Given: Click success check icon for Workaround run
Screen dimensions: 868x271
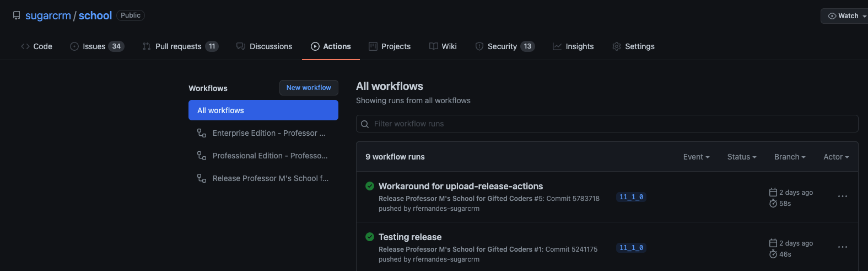Looking at the screenshot, I should click(370, 186).
